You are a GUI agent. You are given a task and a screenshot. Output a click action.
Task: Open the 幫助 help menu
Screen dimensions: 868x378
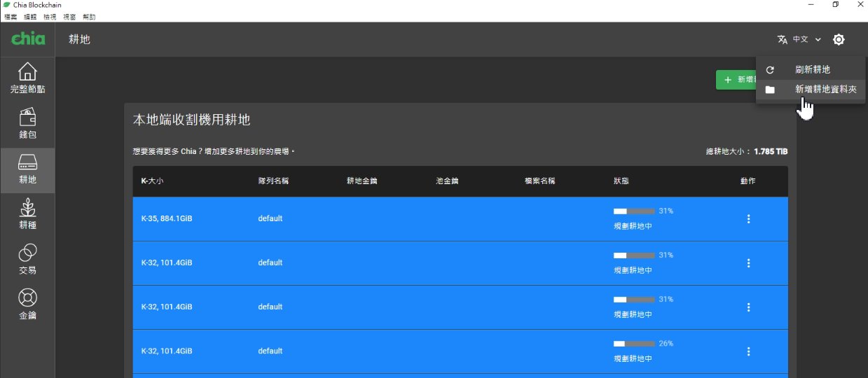(x=89, y=16)
